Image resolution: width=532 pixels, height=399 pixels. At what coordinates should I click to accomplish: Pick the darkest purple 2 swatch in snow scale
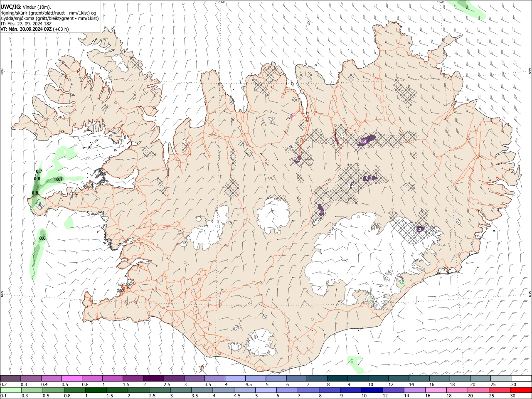pyautogui.click(x=153, y=378)
